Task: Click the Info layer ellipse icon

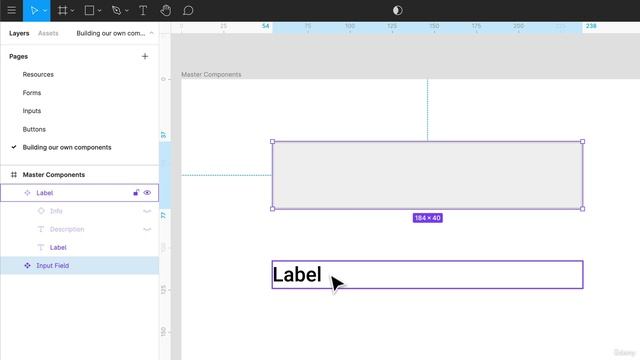Action: coord(41,211)
